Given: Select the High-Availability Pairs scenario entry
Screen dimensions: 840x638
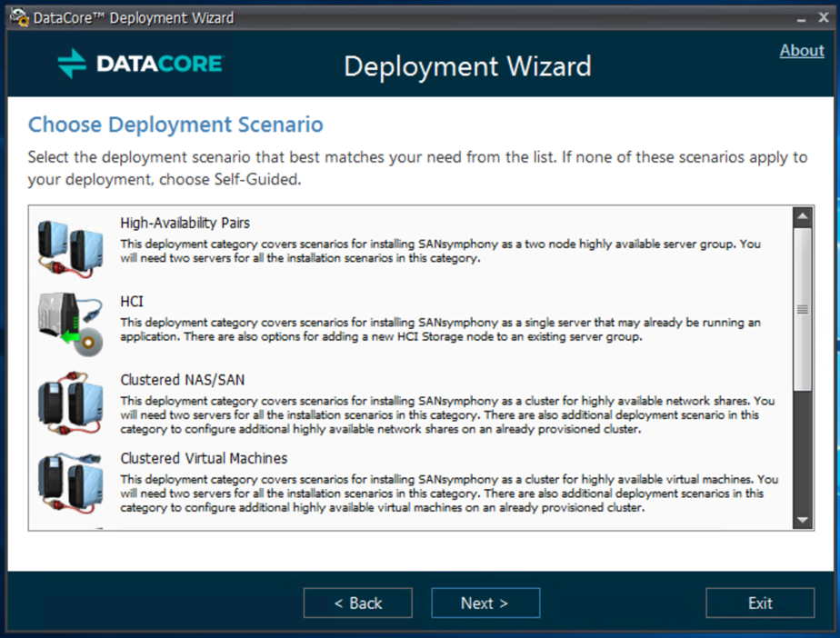Looking at the screenshot, I should click(409, 241).
